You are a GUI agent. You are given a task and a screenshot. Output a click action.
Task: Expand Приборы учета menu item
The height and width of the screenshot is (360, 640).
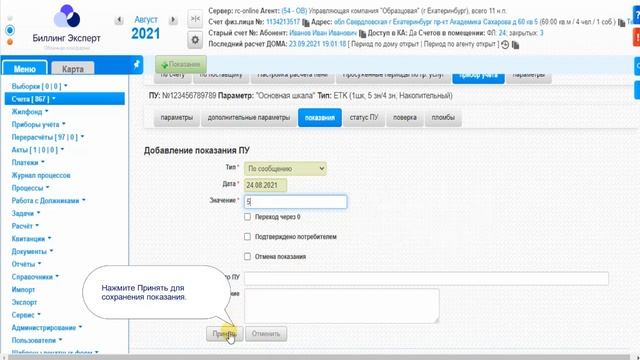click(38, 124)
